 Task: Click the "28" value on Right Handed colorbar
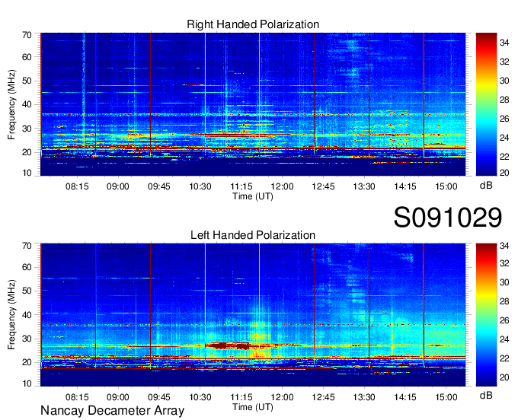504,100
